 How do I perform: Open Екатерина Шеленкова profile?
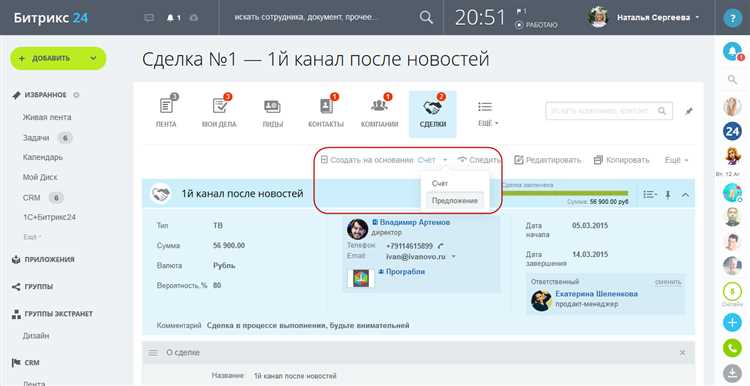tap(596, 294)
